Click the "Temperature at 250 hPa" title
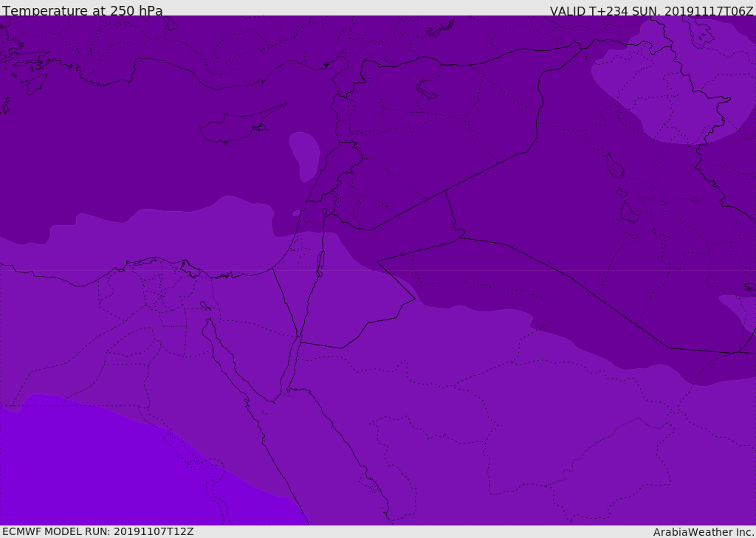 pos(82,11)
